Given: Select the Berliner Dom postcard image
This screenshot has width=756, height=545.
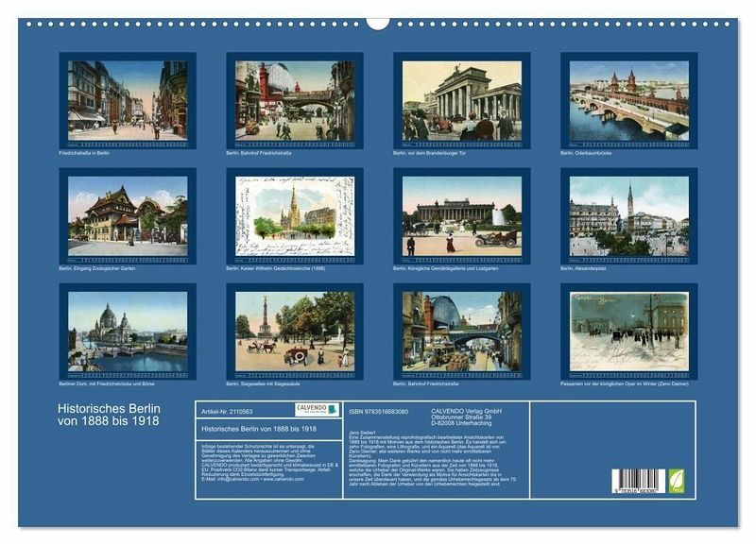Looking at the screenshot, I should [128, 332].
